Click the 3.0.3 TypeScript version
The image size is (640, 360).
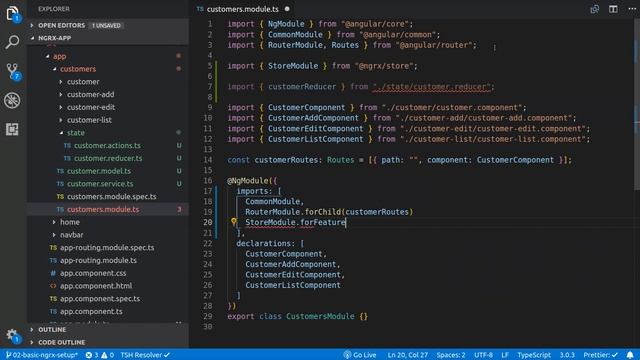coord(567,355)
